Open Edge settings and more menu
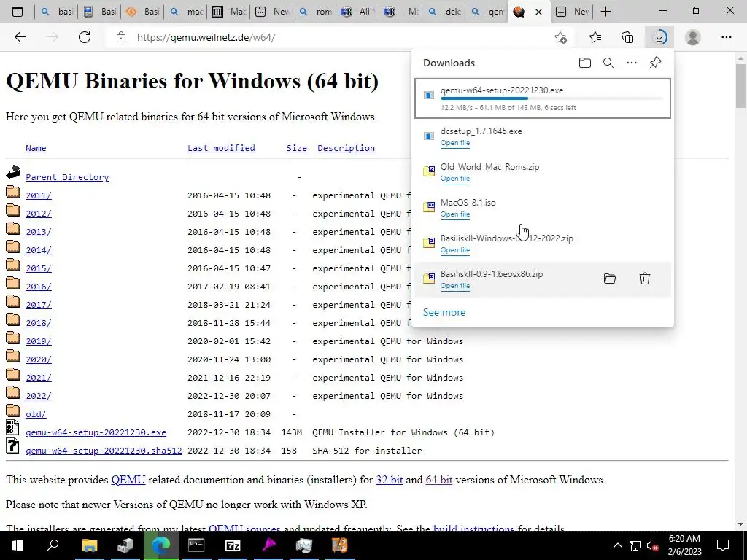The width and height of the screenshot is (747, 560). tap(726, 37)
